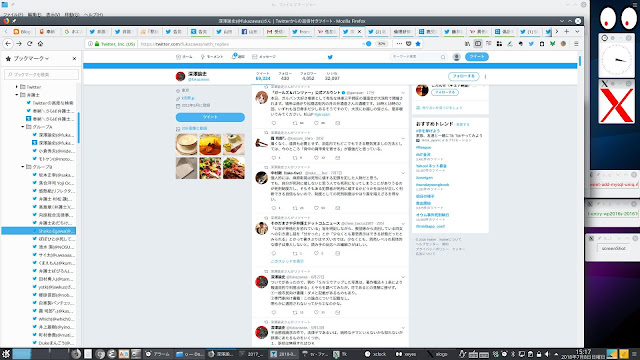This screenshot has width=640, height=360.
Task: Select フォロー 433 profile stat
Action: [x=285, y=76]
